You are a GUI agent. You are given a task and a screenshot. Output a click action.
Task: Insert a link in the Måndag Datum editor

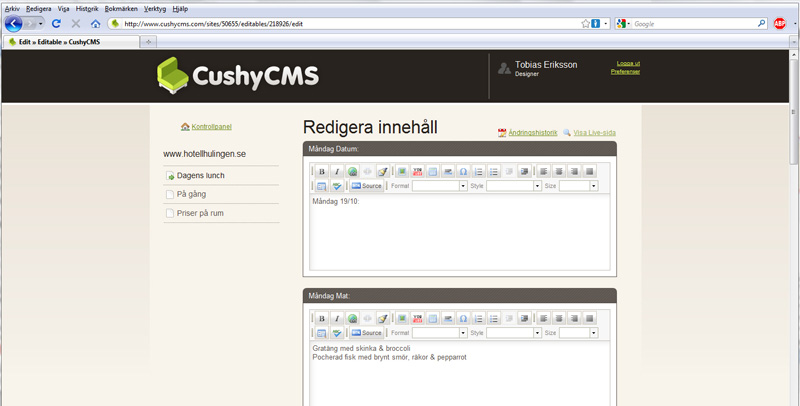point(352,171)
